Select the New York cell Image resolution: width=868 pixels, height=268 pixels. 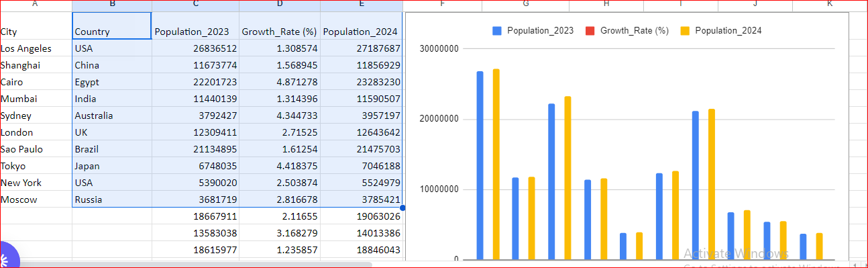[x=36, y=183]
